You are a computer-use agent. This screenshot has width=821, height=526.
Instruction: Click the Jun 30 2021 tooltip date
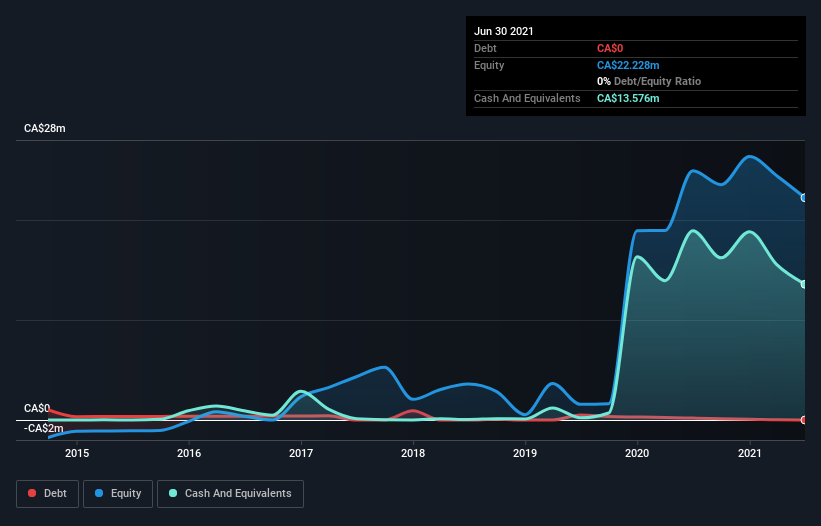click(504, 31)
